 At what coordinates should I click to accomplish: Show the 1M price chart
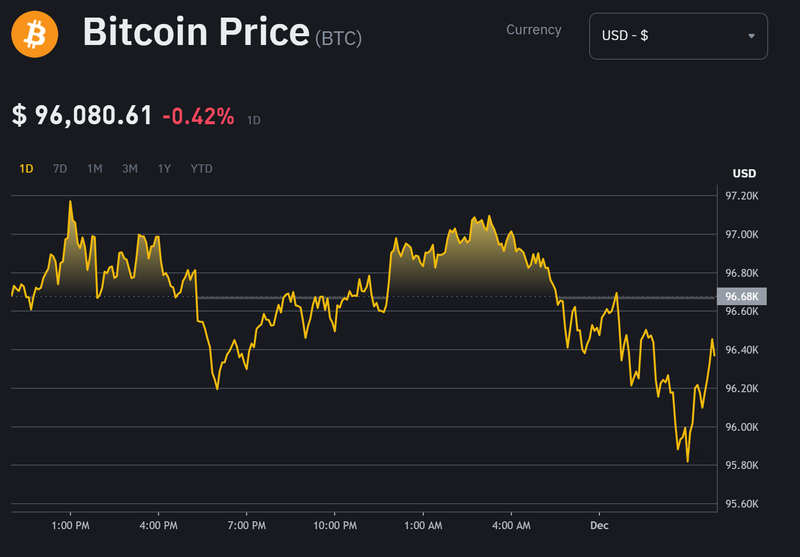95,169
